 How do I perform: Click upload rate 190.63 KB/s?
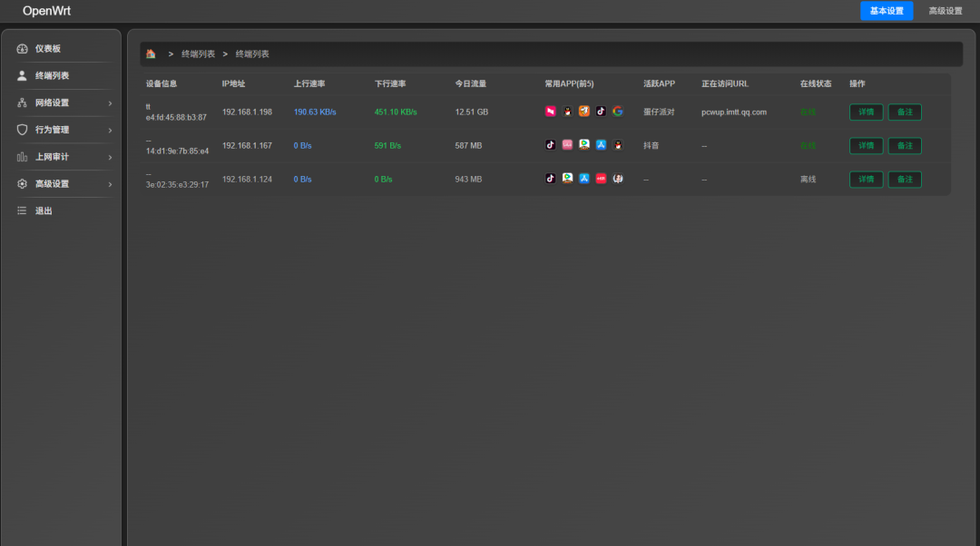tap(315, 112)
